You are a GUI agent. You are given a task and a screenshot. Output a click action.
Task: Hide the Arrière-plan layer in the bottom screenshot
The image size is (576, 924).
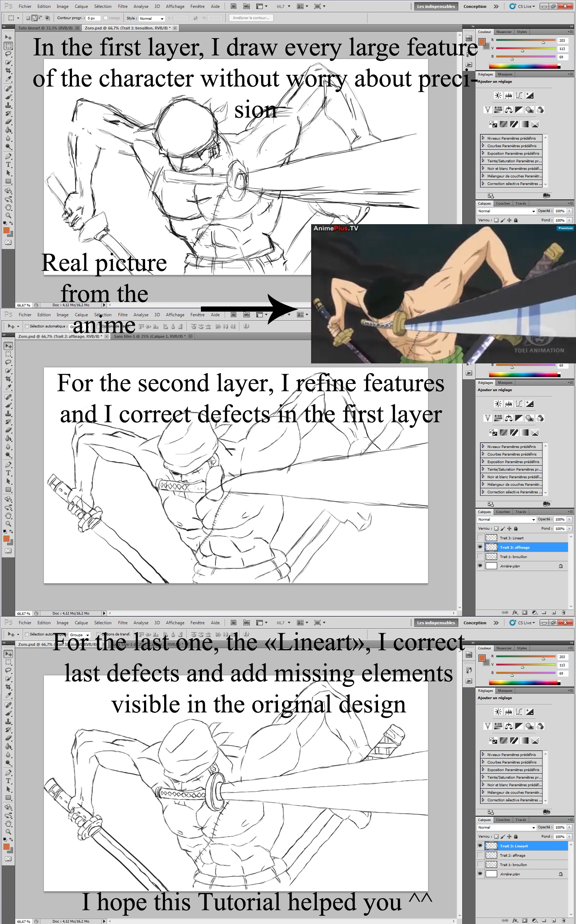point(480,874)
